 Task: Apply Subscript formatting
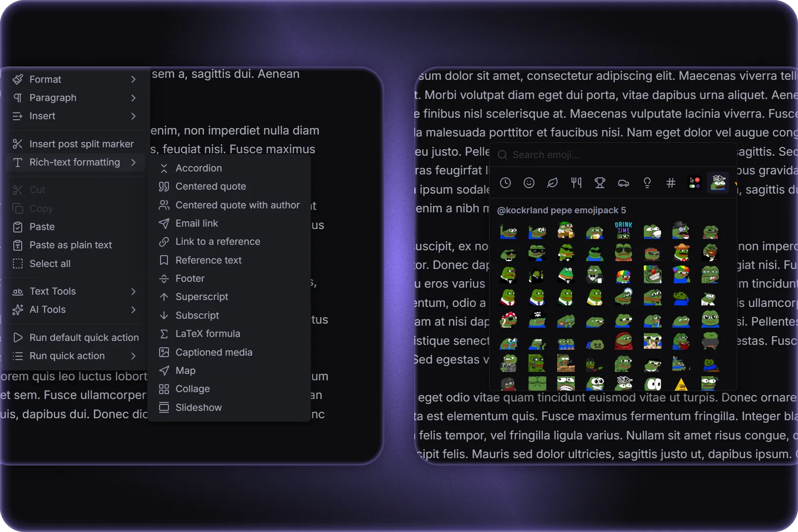230,316
